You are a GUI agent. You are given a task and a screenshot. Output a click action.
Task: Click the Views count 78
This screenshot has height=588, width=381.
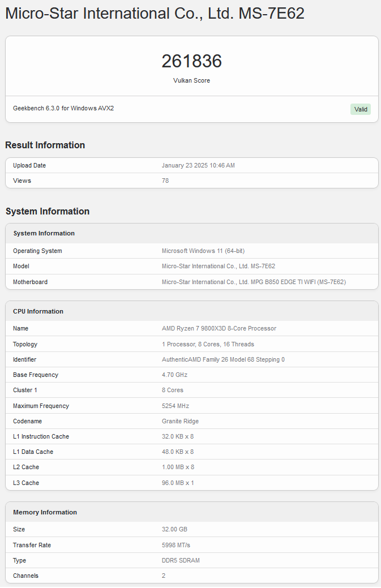click(x=165, y=181)
